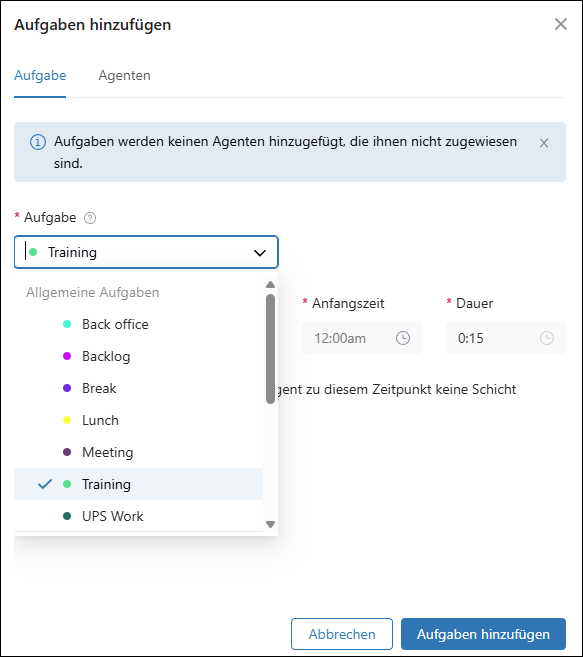The image size is (583, 657).
Task: Click the info icon in the blue banner
Action: [38, 142]
